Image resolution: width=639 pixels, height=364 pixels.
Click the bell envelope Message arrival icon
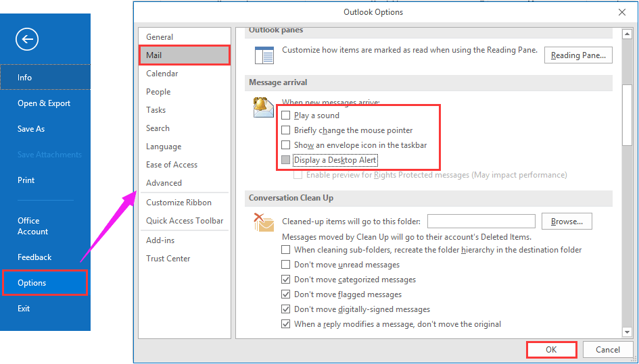click(263, 107)
